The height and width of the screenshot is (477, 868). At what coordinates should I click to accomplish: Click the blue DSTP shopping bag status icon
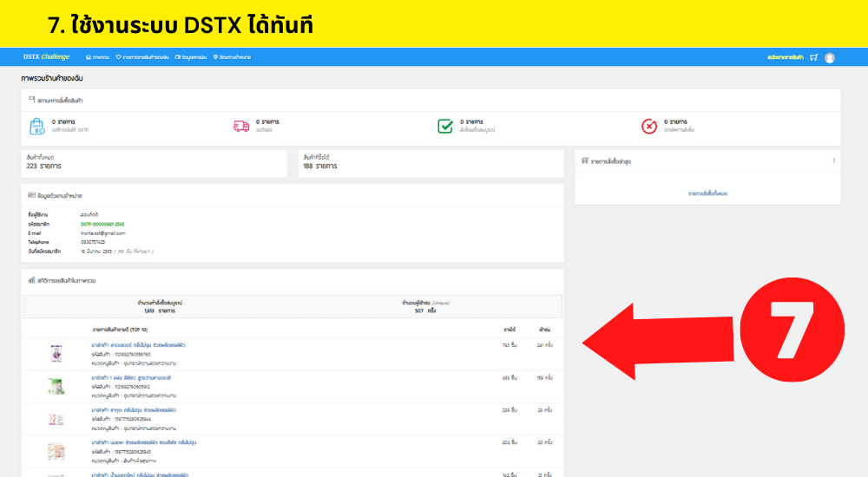[36, 126]
